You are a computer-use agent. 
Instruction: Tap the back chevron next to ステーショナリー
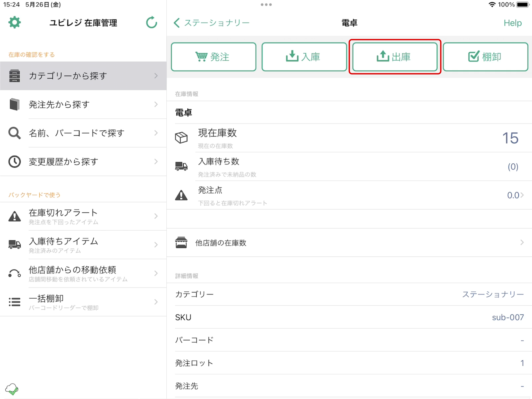pyautogui.click(x=177, y=23)
